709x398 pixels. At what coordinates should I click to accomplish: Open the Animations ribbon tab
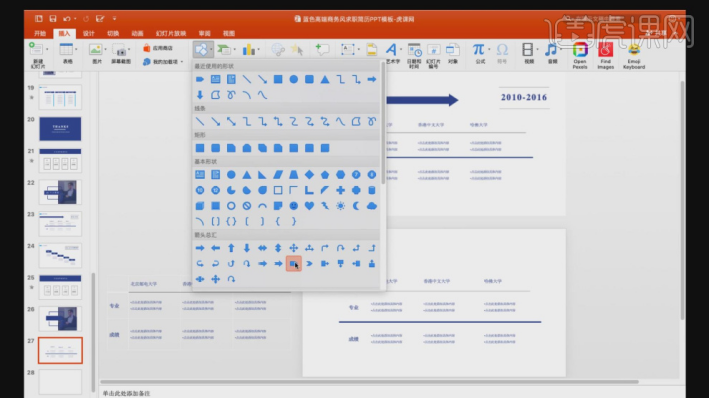(x=137, y=33)
